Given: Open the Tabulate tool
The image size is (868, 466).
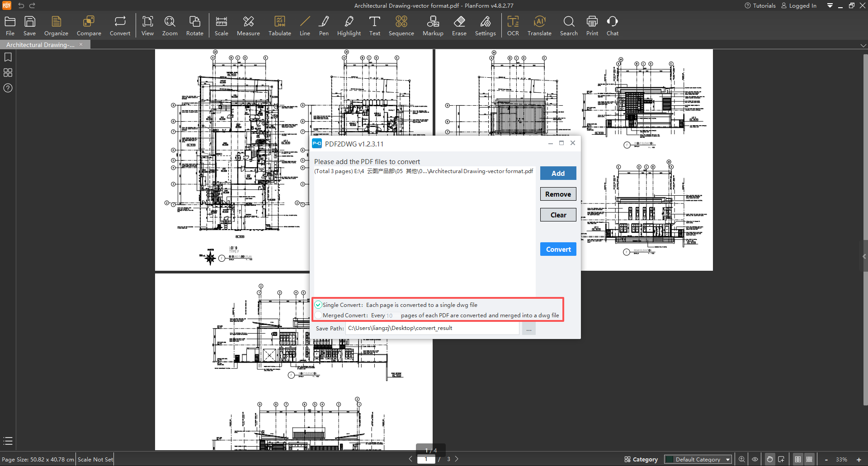Looking at the screenshot, I should coord(279,26).
